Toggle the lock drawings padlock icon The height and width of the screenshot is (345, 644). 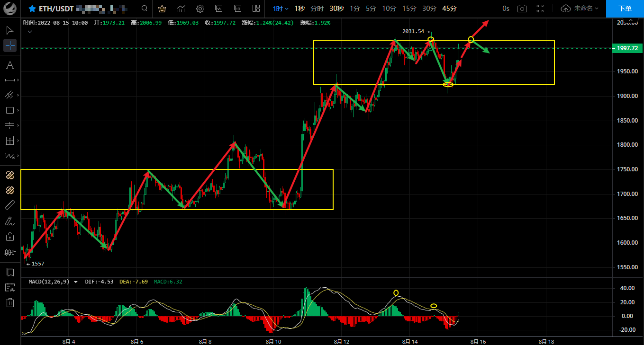tap(10, 237)
